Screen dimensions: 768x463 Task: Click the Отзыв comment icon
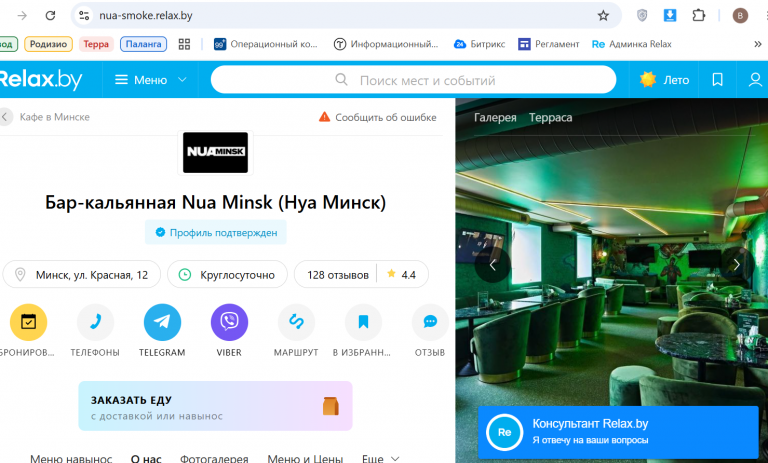(430, 322)
